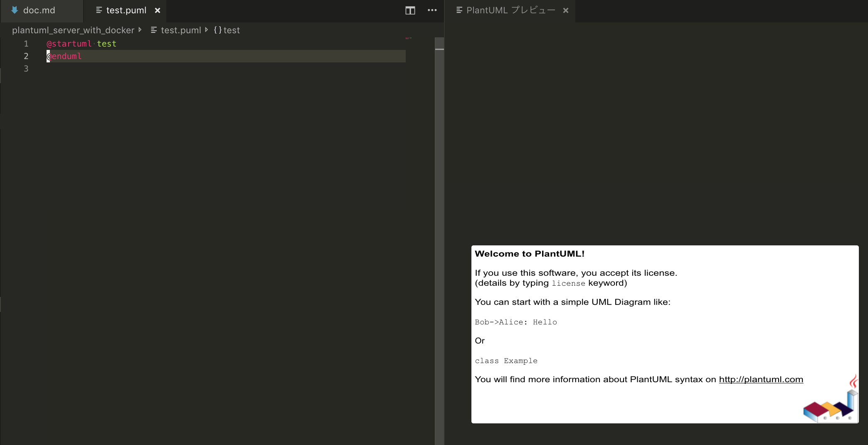Open the editor more actions "..." icon
868x445 pixels.
pyautogui.click(x=432, y=10)
